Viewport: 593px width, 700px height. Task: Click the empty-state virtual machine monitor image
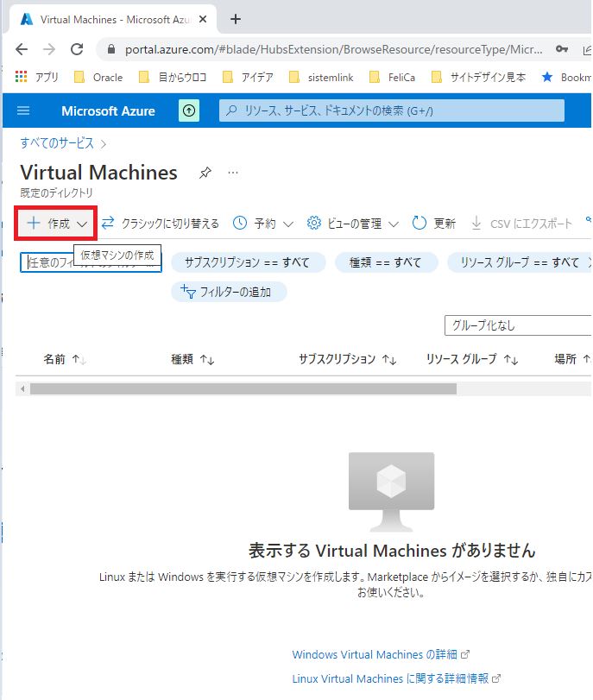[391, 492]
